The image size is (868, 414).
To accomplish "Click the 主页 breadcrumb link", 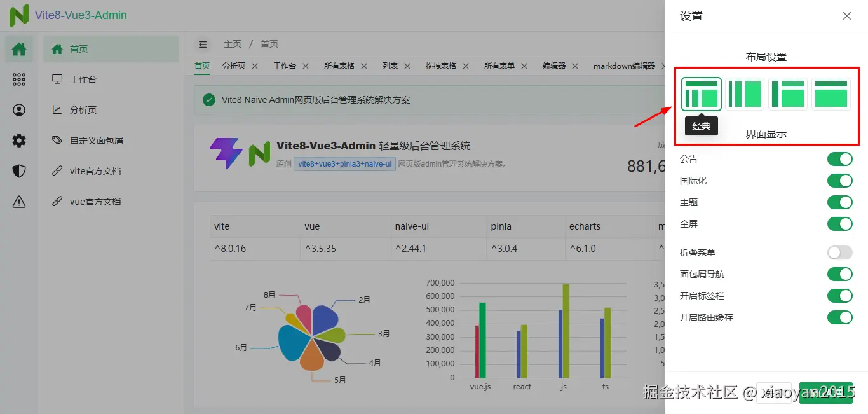I will coord(233,45).
